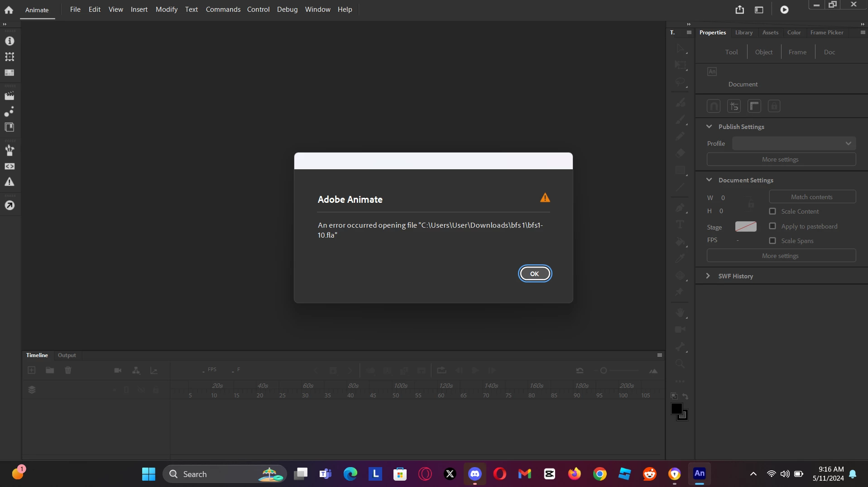The height and width of the screenshot is (487, 868).
Task: Open the Swatches panel icon
Action: pyautogui.click(x=10, y=72)
